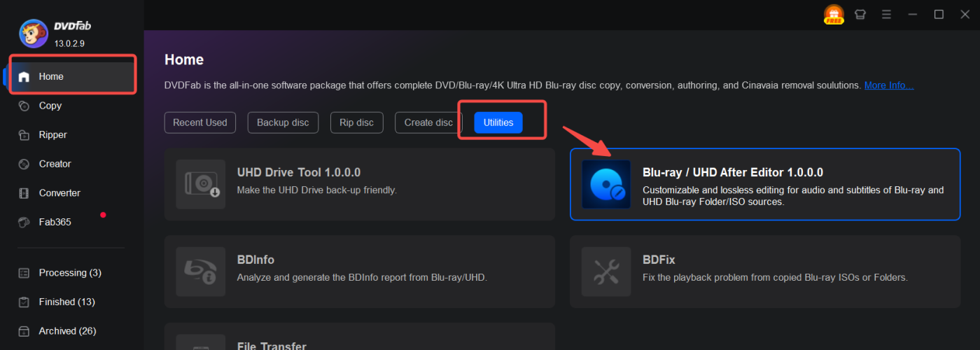Open the Creator module

pos(55,164)
